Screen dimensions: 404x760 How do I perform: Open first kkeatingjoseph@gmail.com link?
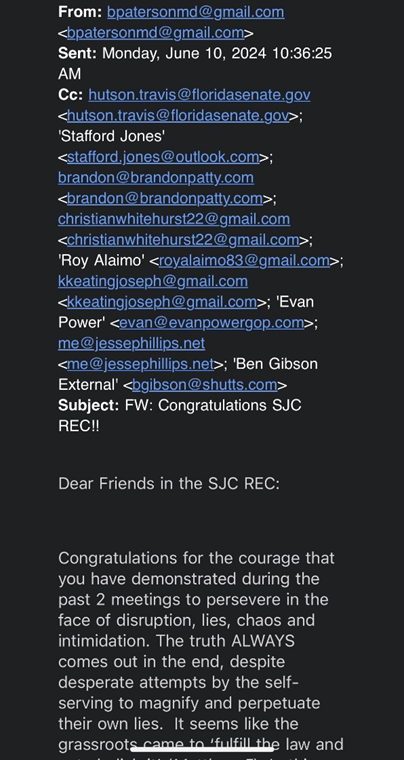153,281
